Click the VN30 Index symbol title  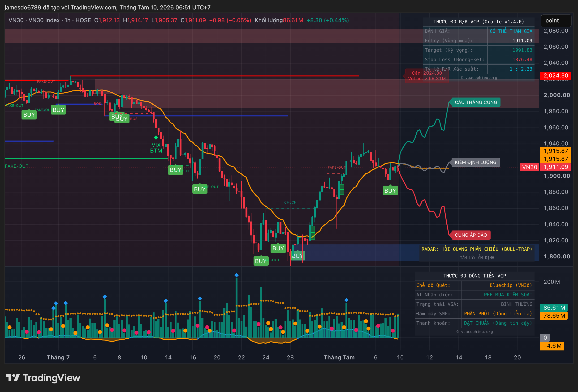(44, 20)
